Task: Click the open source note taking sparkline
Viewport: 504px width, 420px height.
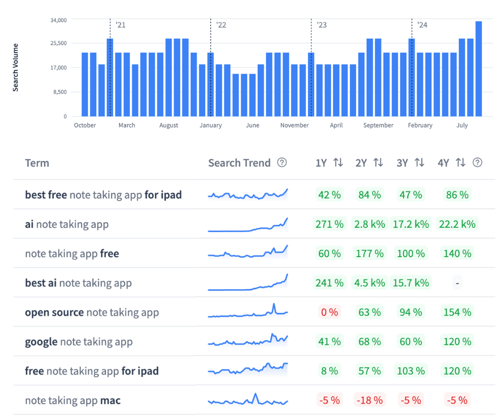Action: tap(248, 312)
